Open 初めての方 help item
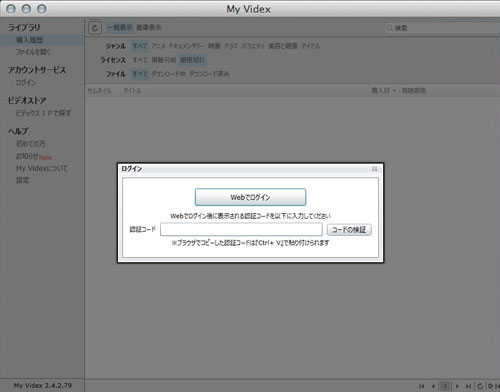This screenshot has width=500, height=392. tap(31, 144)
